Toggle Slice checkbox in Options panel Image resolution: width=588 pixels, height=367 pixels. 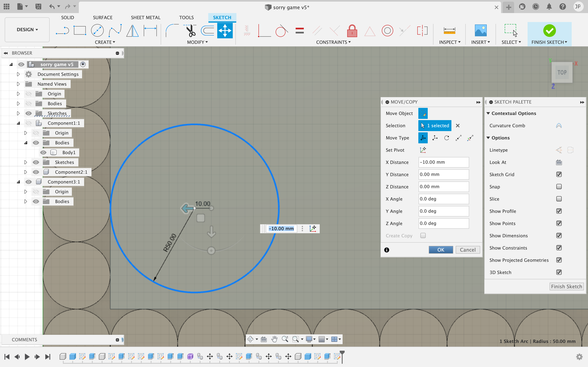[x=559, y=199]
